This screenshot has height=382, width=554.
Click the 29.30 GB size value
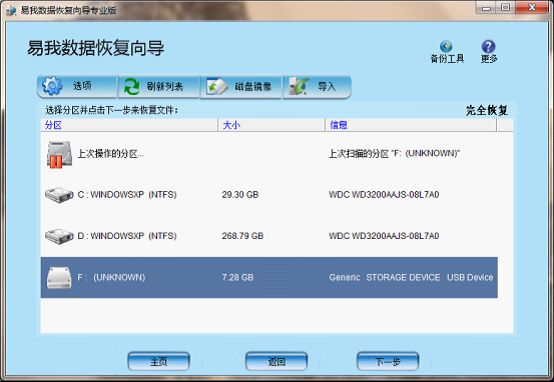240,195
